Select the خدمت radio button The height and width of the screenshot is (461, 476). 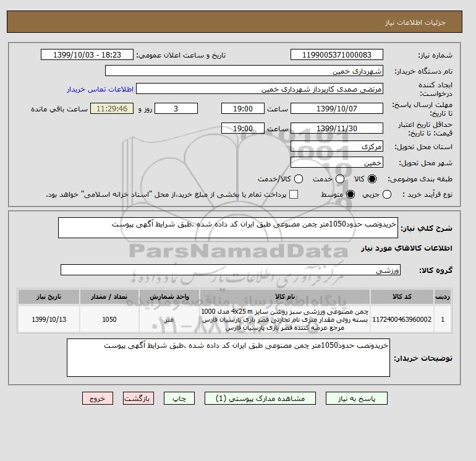pyautogui.click(x=340, y=179)
